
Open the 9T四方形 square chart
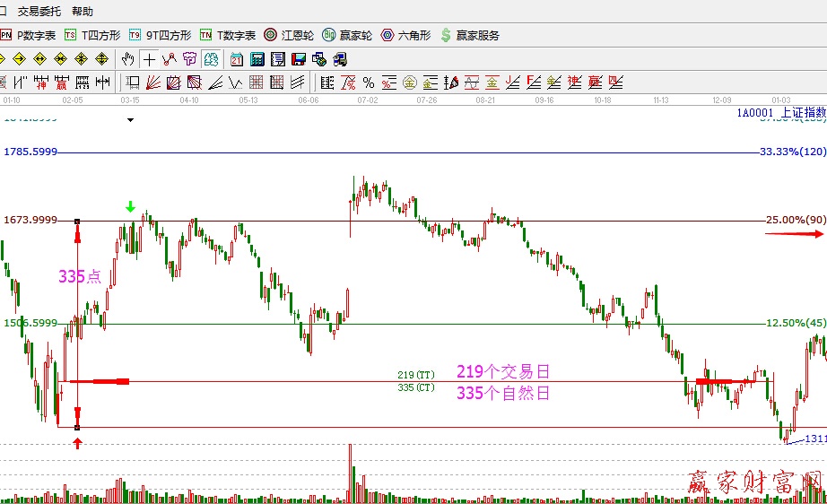161,36
